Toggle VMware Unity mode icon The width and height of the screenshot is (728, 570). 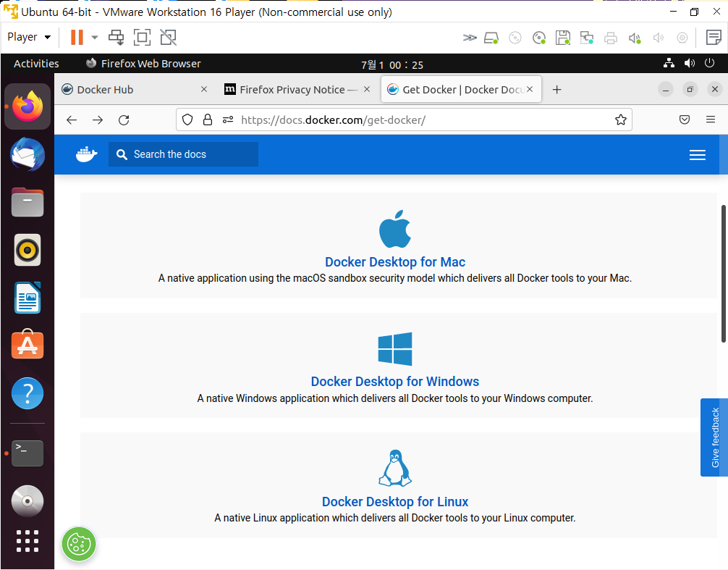pyautogui.click(x=168, y=37)
